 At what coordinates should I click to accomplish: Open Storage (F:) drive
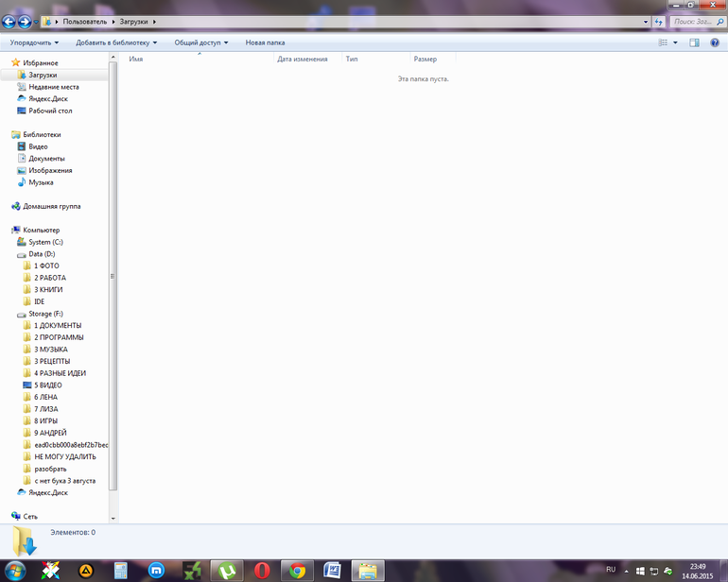click(x=45, y=314)
